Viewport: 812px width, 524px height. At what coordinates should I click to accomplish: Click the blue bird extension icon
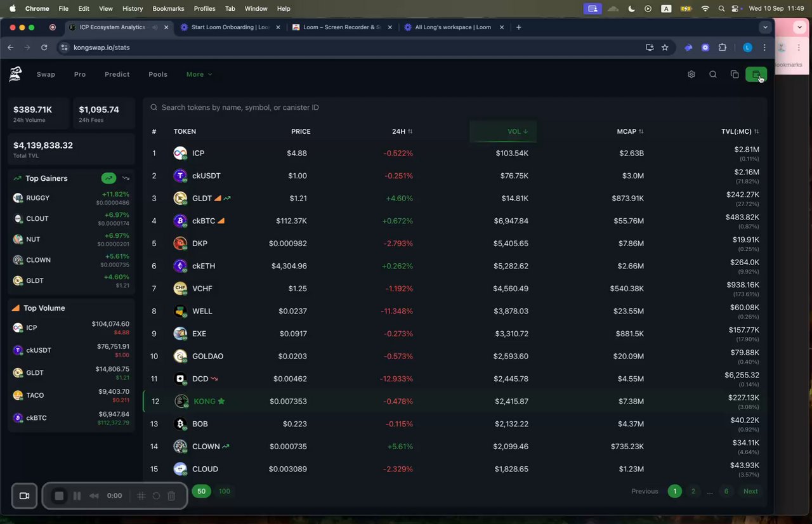coord(688,48)
